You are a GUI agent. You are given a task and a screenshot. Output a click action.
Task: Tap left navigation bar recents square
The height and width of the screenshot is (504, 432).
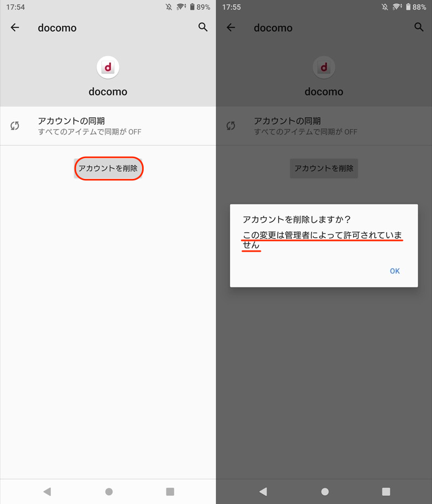[x=170, y=492]
